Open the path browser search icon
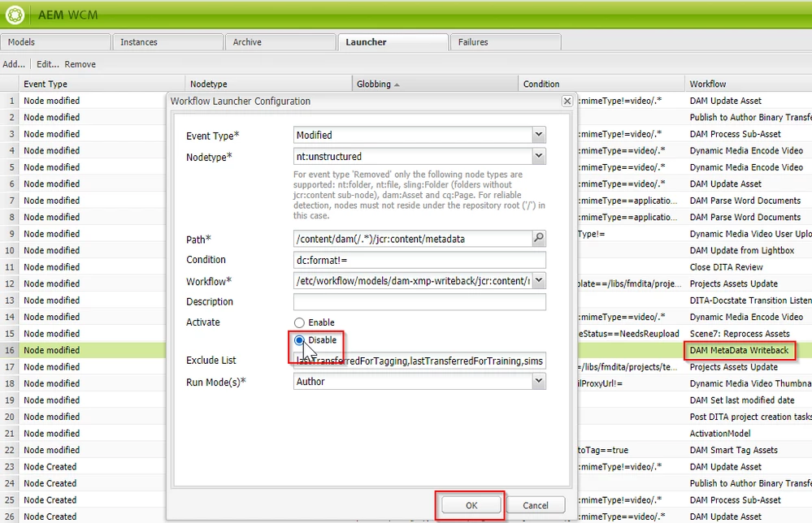 point(539,239)
